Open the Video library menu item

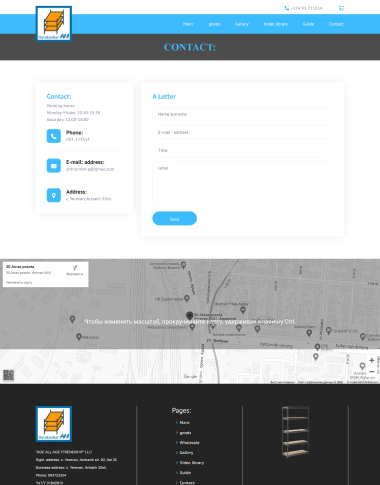(276, 24)
